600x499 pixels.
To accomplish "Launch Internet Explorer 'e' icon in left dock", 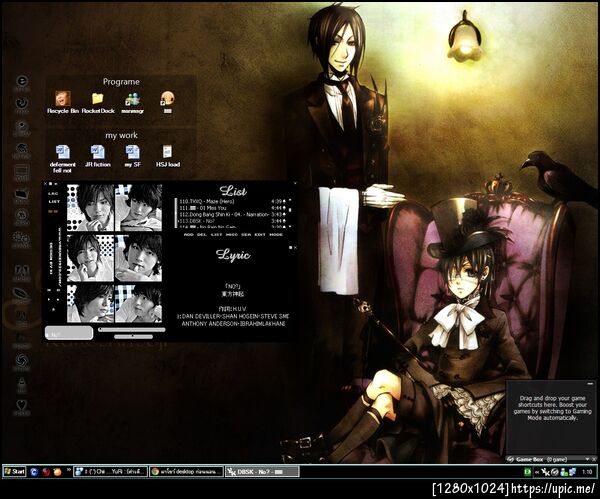I will 22,81.
